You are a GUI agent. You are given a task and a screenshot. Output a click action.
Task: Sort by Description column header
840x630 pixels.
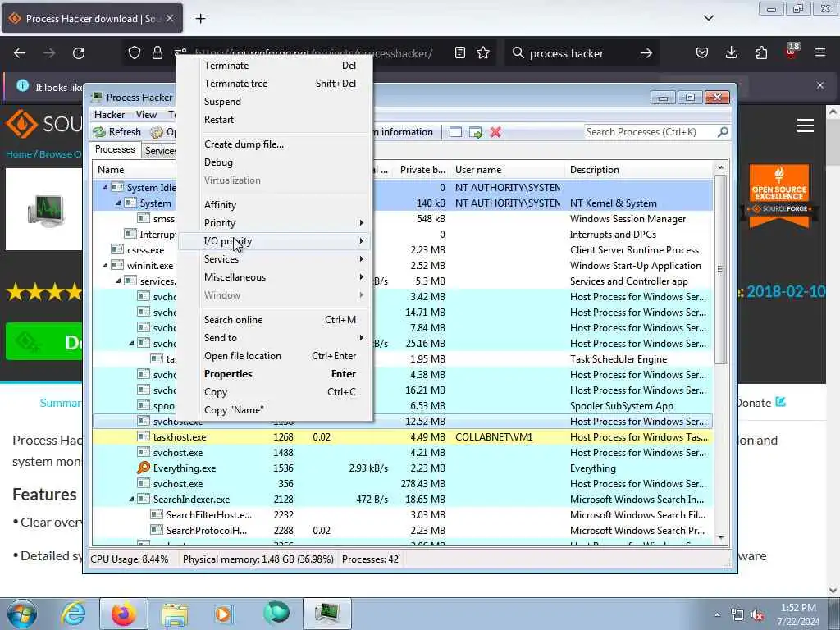(x=639, y=170)
